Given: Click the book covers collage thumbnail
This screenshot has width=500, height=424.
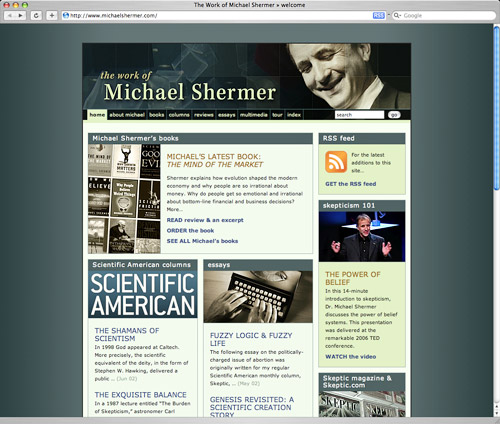Looking at the screenshot, I should point(124,199).
